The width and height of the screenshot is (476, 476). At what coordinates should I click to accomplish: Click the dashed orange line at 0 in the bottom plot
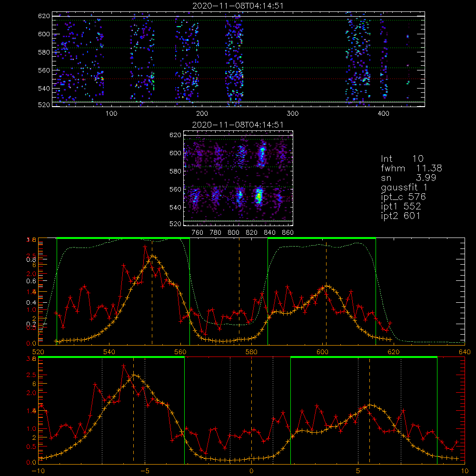point(251,410)
